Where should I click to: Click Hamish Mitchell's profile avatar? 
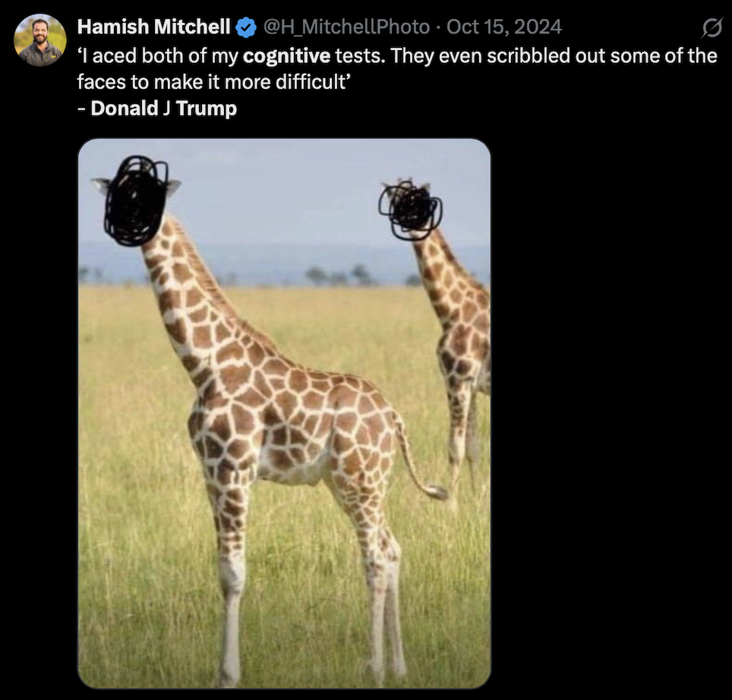point(39,39)
